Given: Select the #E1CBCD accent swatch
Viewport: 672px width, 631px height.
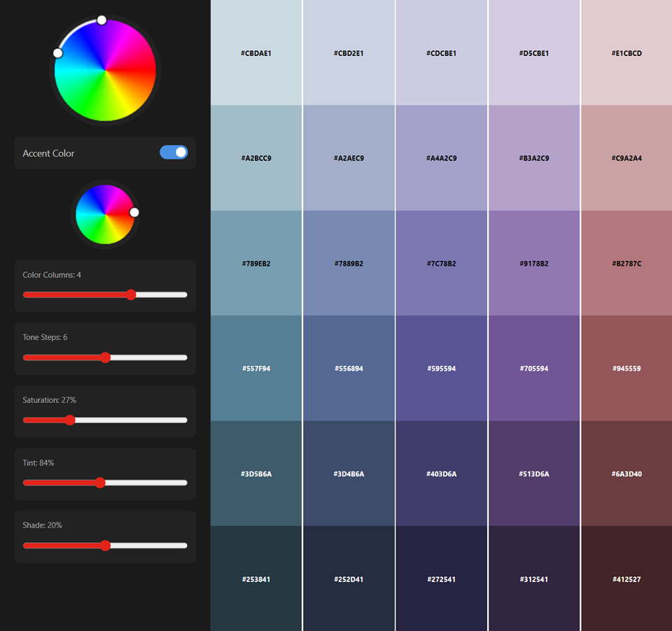Looking at the screenshot, I should point(626,53).
